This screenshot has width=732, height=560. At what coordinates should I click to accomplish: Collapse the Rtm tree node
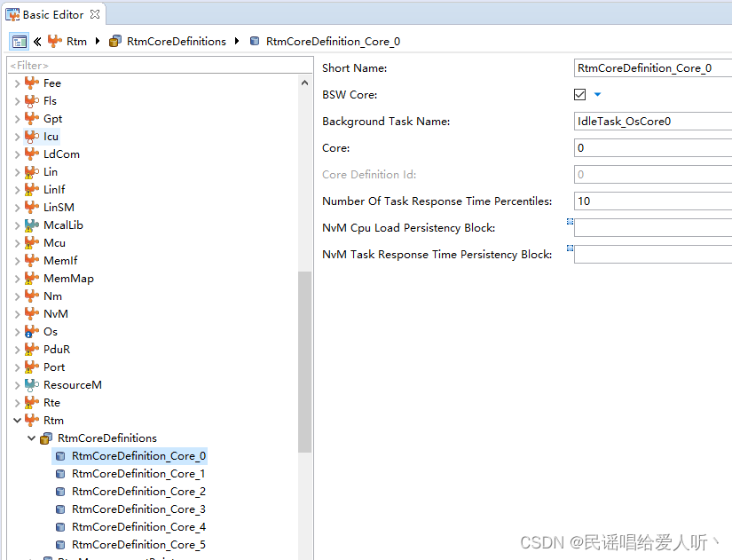[18, 420]
